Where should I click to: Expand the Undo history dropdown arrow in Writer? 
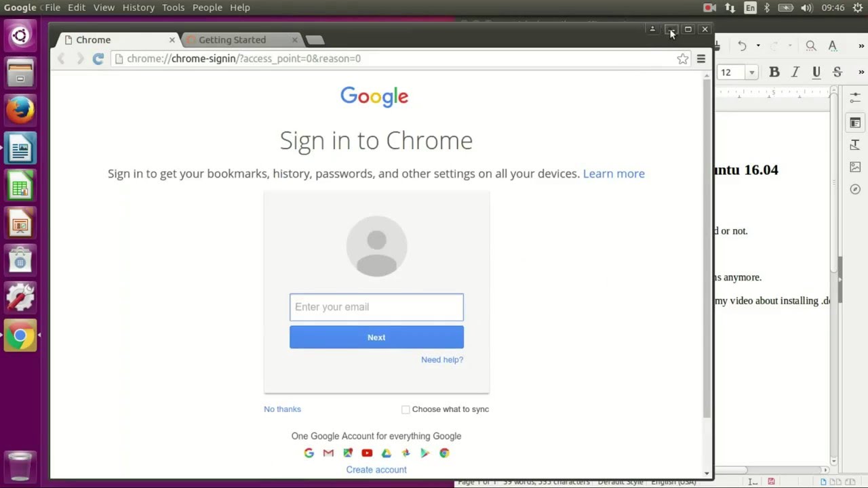click(757, 46)
